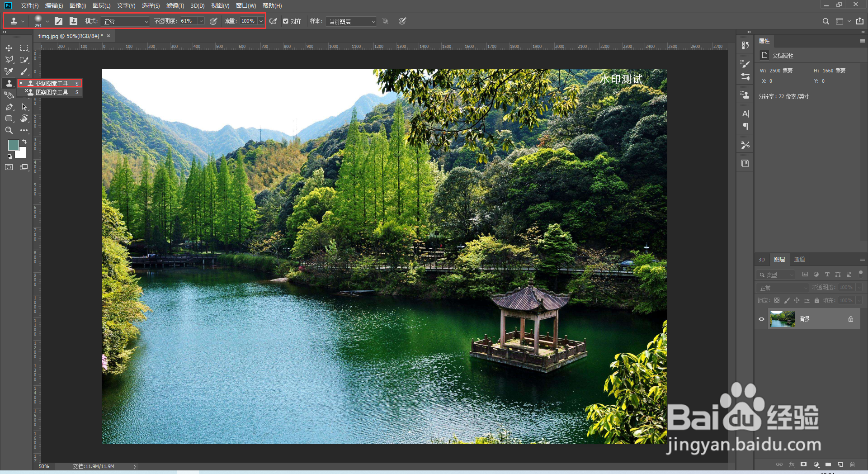Open the History panel icon

[x=745, y=45]
